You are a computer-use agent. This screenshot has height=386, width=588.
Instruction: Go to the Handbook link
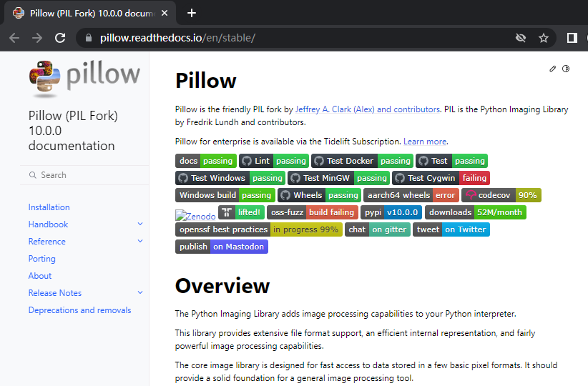[49, 224]
